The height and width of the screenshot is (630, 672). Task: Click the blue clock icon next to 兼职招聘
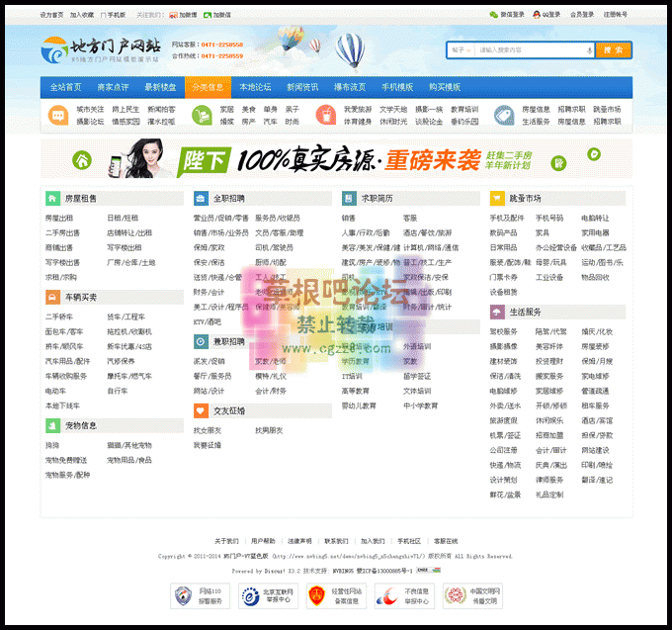coord(201,342)
